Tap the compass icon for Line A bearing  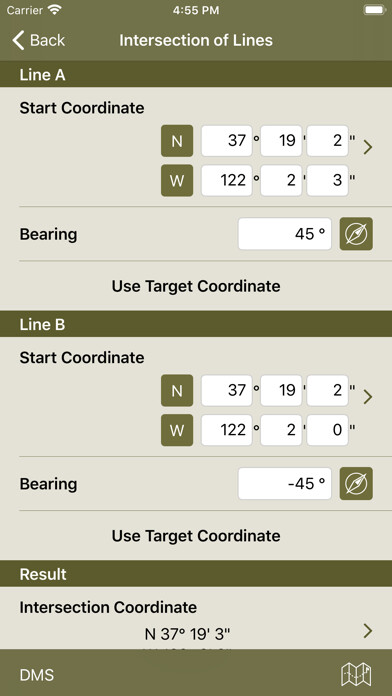pos(356,233)
